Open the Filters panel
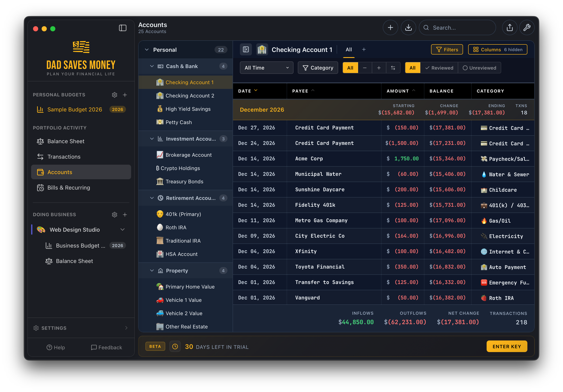 tap(447, 49)
